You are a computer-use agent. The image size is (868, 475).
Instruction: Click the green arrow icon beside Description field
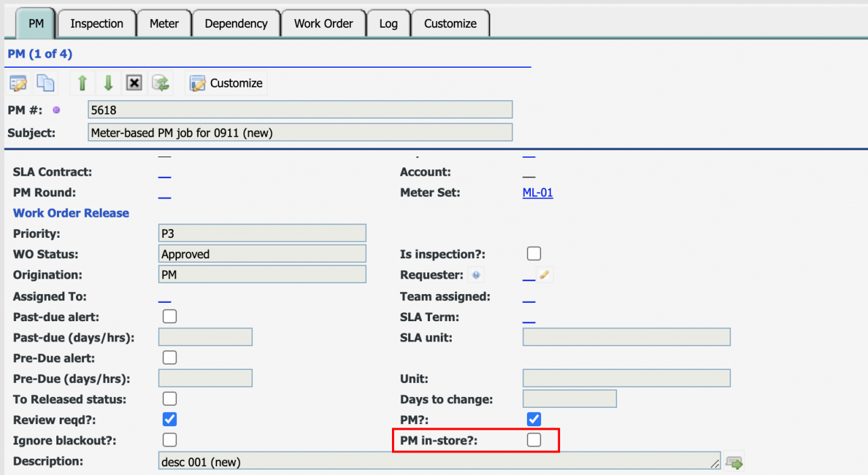734,462
